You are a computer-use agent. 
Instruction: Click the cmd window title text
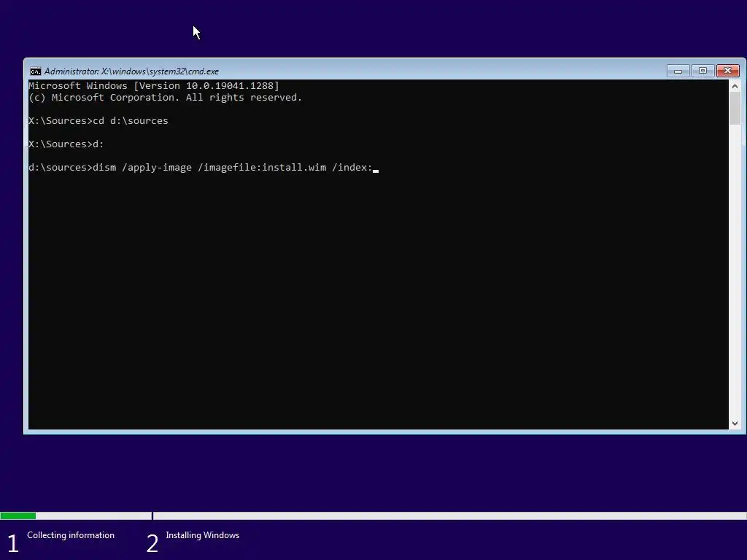pyautogui.click(x=131, y=71)
